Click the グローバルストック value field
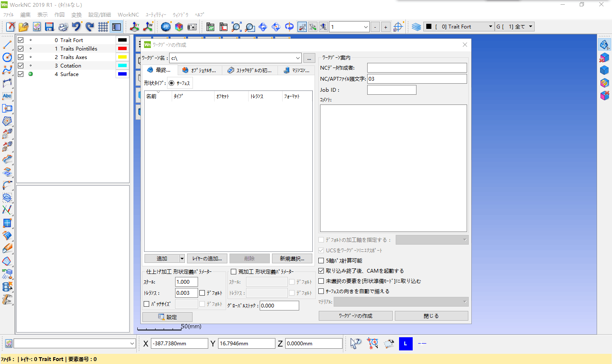 [x=279, y=306]
